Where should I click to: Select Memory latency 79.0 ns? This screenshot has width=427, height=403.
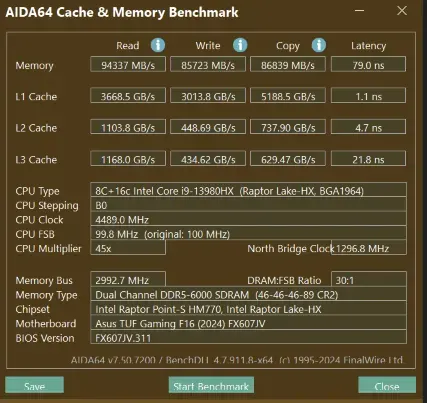click(x=368, y=64)
